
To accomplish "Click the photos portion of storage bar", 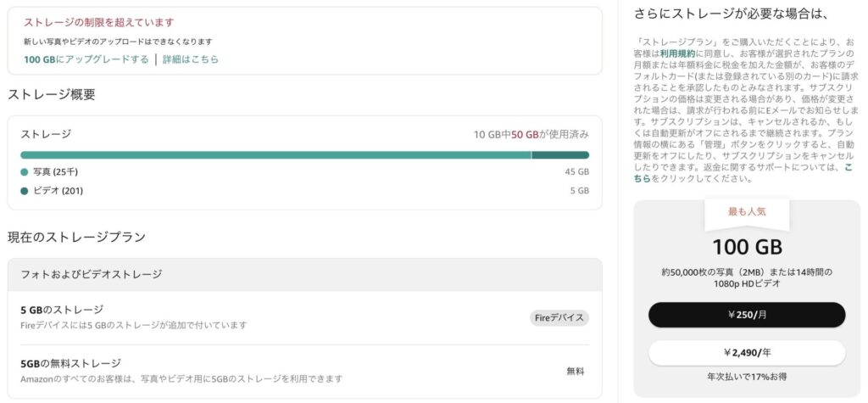I will (275, 154).
